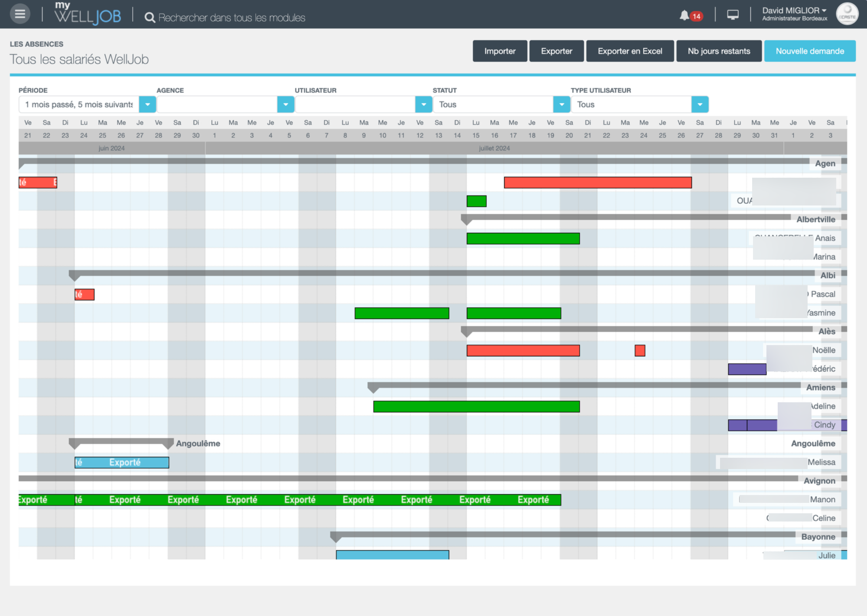Click the Nouvelle demande button

point(809,51)
